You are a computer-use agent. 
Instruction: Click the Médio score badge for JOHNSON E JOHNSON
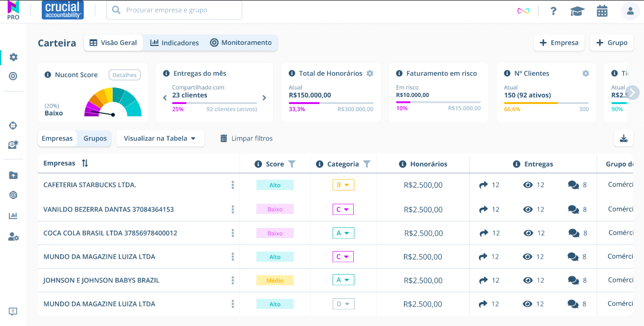coord(275,281)
